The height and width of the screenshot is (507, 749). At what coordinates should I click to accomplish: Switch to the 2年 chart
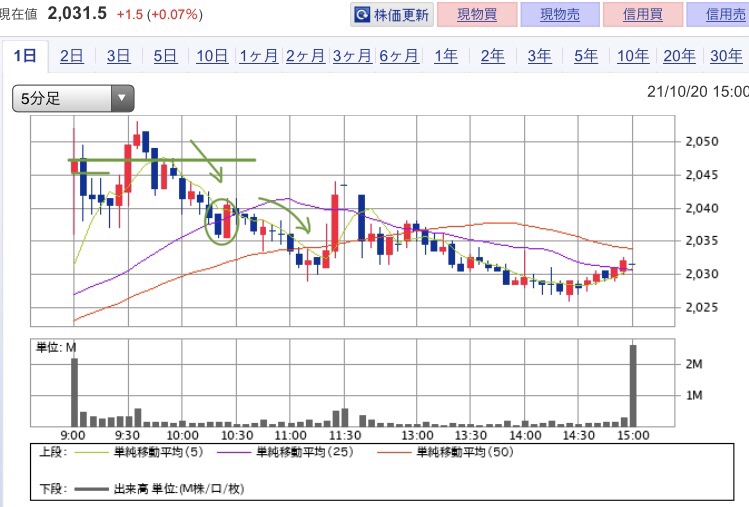point(492,56)
